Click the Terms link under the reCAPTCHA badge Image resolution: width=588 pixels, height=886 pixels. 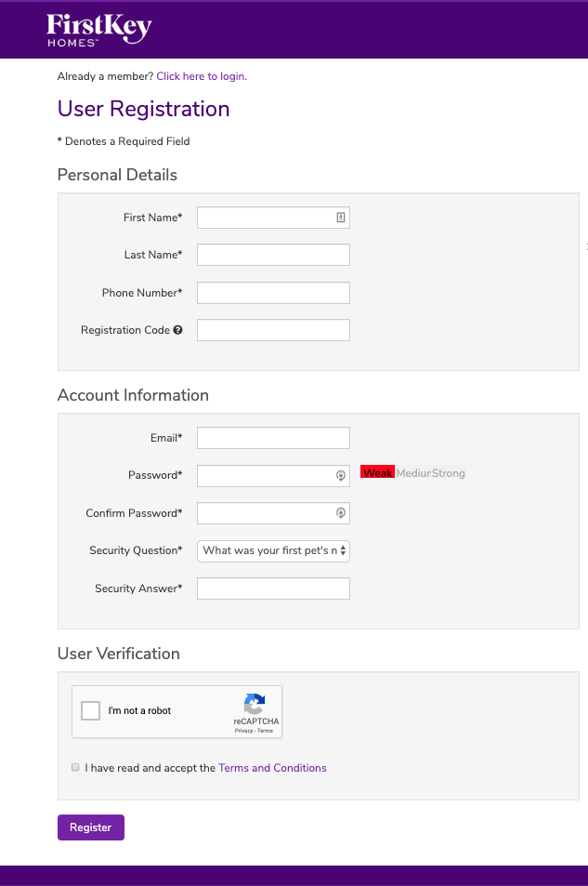tap(265, 731)
